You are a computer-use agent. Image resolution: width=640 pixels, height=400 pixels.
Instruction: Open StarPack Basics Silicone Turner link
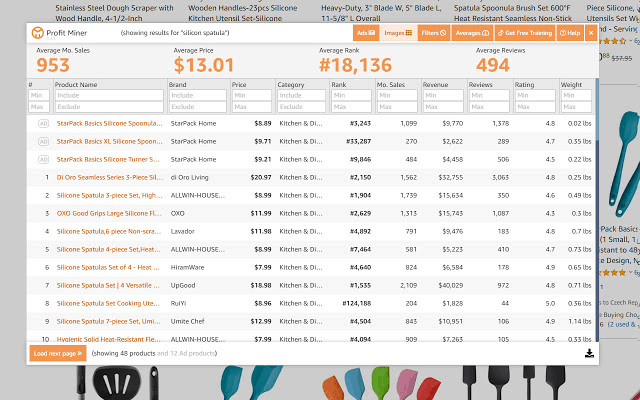(108, 159)
